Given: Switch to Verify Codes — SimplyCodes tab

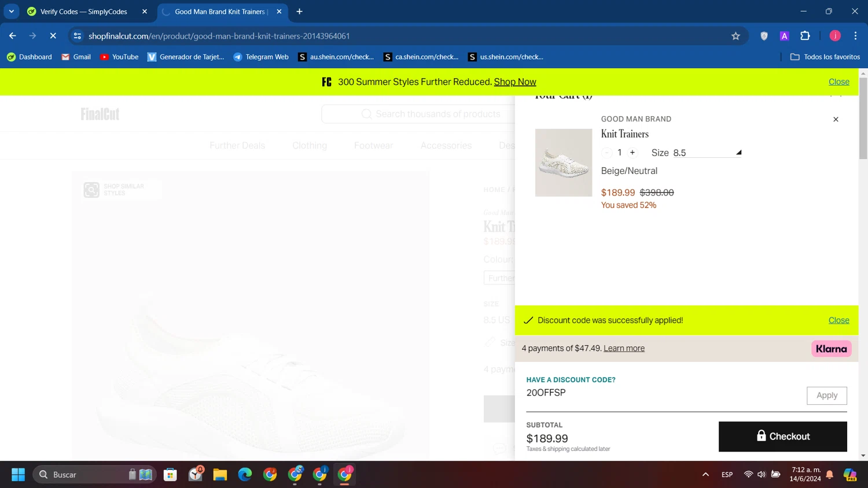Looking at the screenshot, I should 84,12.
